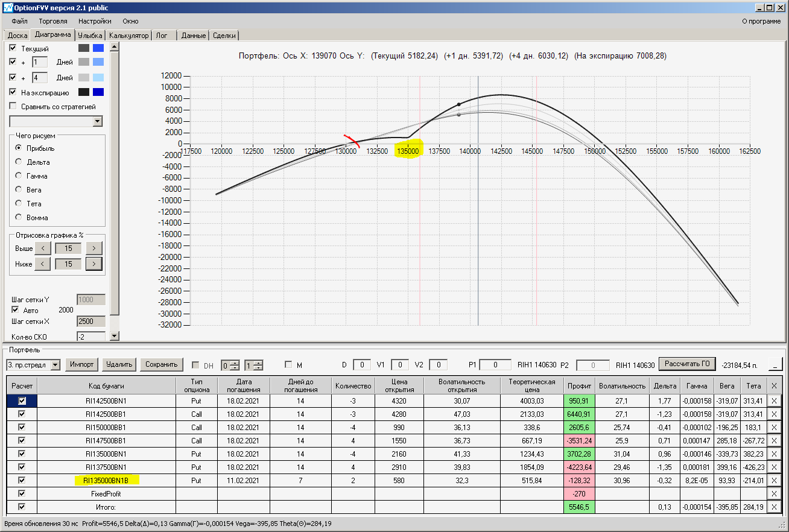Click the P1 input field
Screen dimensions: 789x532
tap(496, 364)
